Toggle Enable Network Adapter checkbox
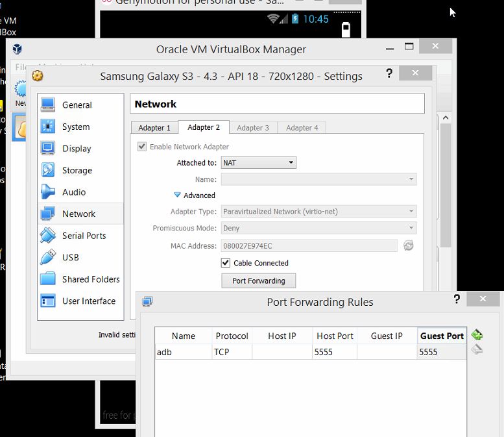The height and width of the screenshot is (437, 504). click(x=142, y=146)
